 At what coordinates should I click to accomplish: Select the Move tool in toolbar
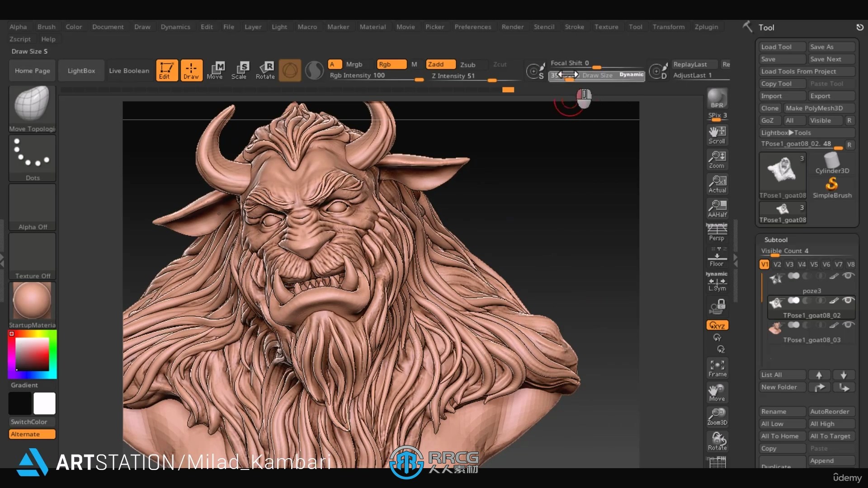click(x=214, y=70)
